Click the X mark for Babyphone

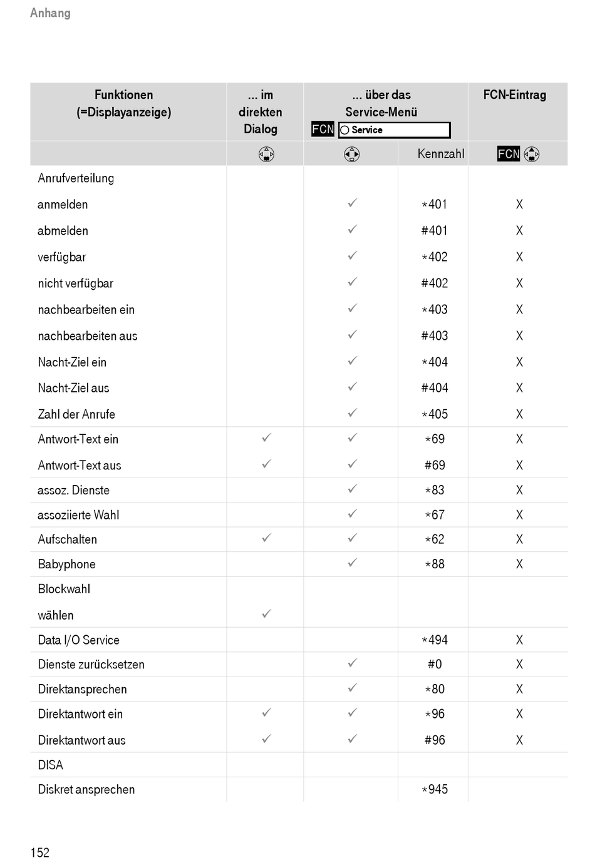pos(519,564)
